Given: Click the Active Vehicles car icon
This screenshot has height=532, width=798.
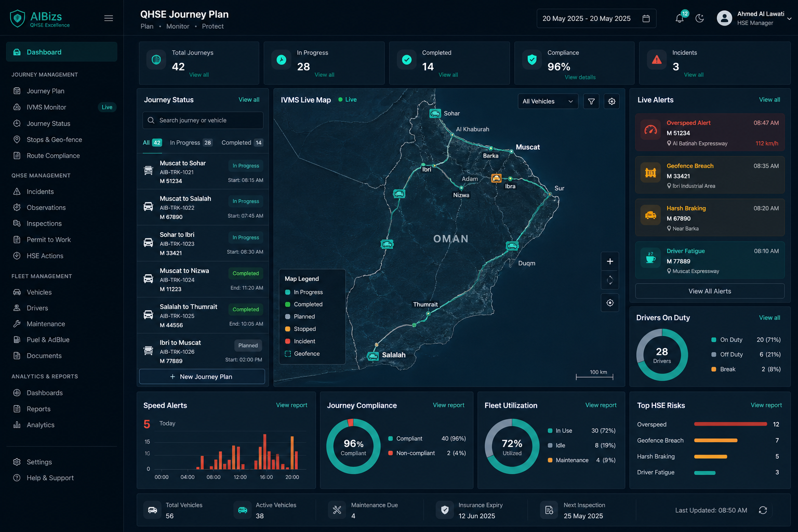Looking at the screenshot, I should (x=243, y=510).
